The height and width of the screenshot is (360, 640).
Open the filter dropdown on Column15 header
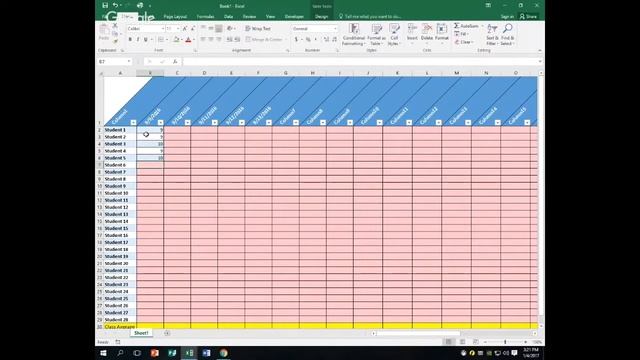click(x=527, y=122)
